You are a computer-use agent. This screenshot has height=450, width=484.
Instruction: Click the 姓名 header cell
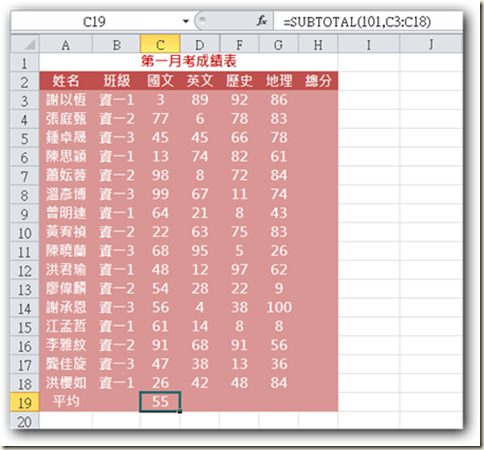click(66, 81)
